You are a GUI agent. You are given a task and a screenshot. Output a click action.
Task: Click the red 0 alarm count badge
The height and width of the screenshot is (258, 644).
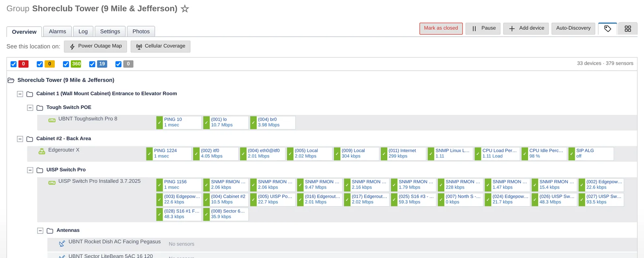pos(23,64)
